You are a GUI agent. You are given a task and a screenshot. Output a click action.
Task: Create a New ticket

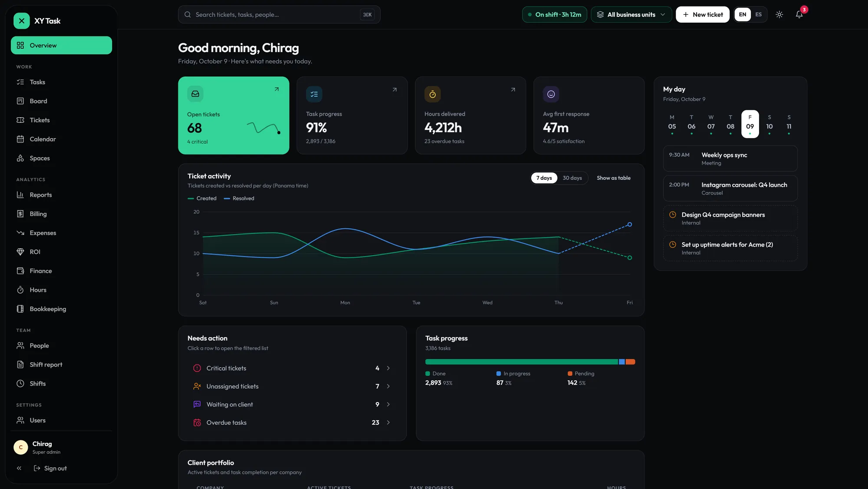(x=702, y=14)
